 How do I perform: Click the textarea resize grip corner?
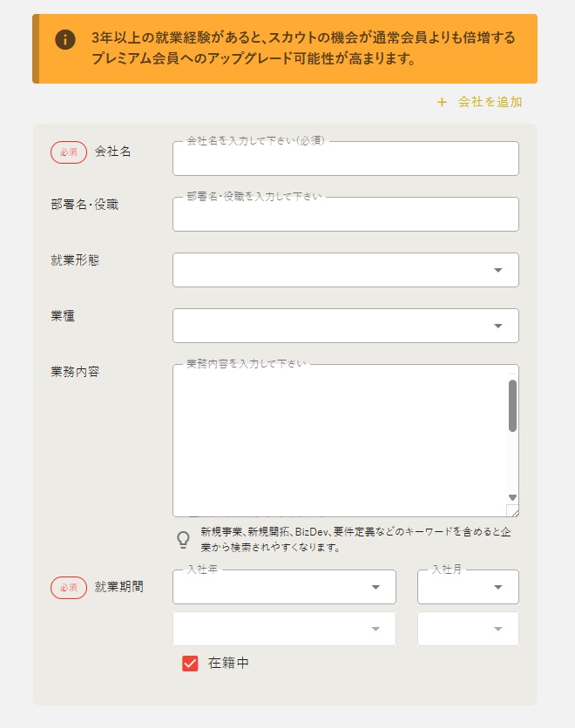pos(513,510)
